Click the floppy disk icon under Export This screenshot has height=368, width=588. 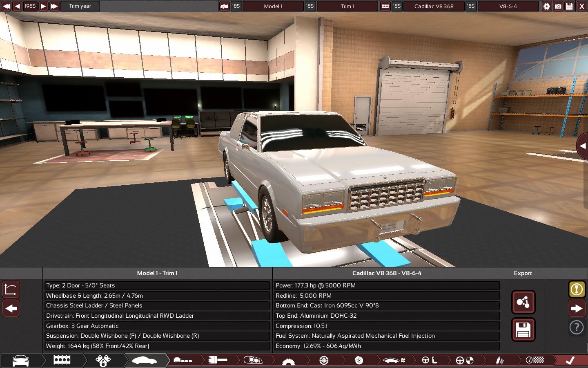pos(523,330)
